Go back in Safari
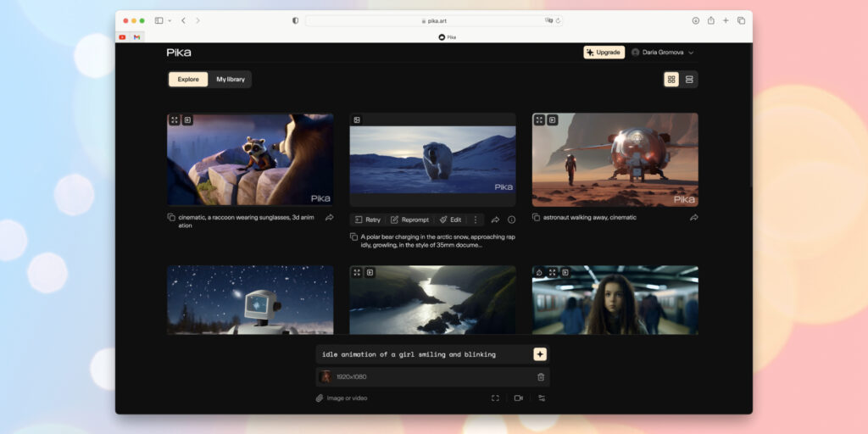 [183, 20]
